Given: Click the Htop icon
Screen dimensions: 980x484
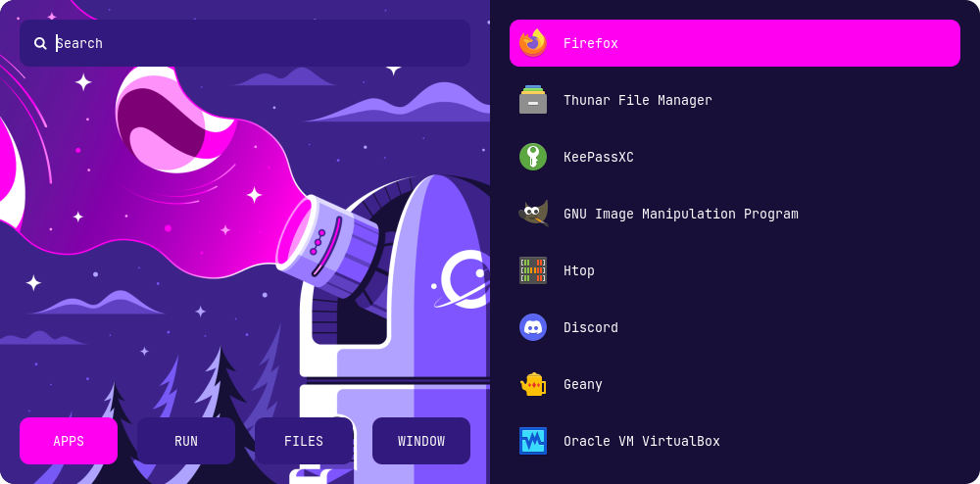Looking at the screenshot, I should tap(533, 270).
